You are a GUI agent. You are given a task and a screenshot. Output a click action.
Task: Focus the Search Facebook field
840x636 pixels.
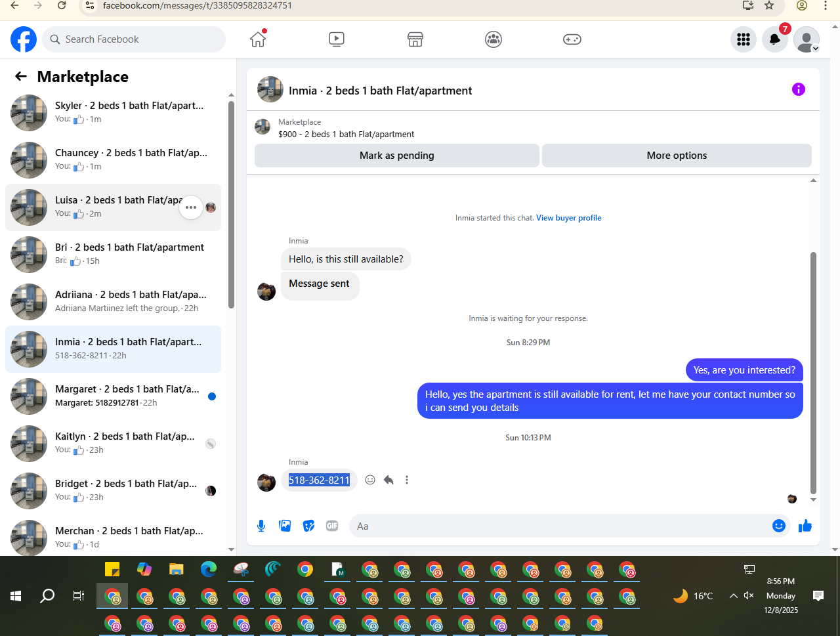(x=134, y=39)
